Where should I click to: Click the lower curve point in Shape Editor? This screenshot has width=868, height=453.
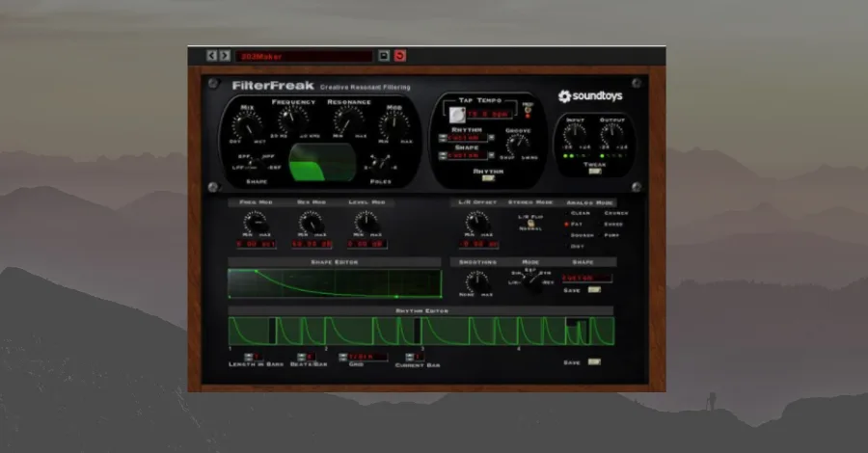pos(396,297)
